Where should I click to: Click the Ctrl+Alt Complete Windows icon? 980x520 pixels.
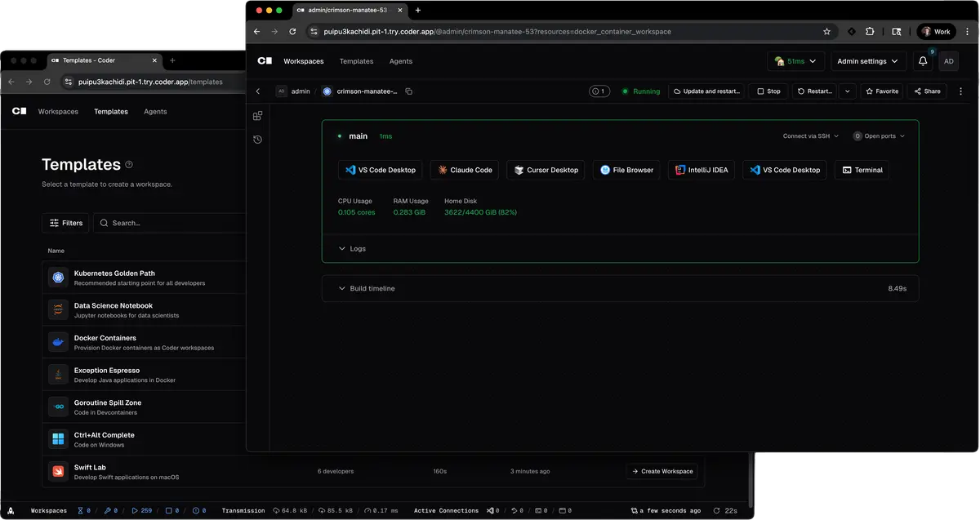pos(58,439)
